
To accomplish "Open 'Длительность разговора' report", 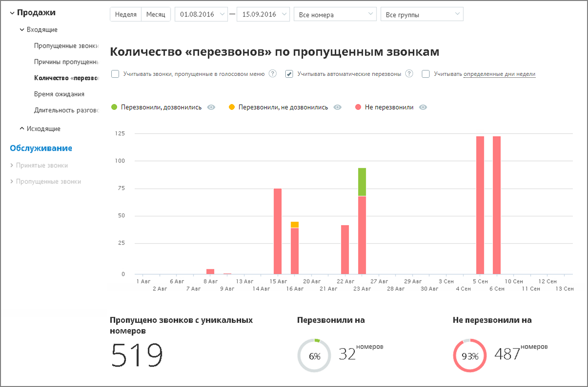I will tap(66, 110).
